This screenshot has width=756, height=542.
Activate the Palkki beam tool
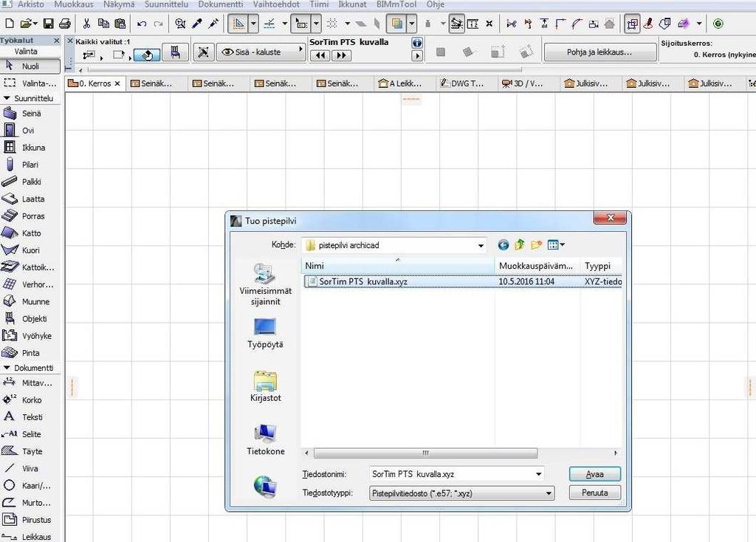[x=30, y=182]
